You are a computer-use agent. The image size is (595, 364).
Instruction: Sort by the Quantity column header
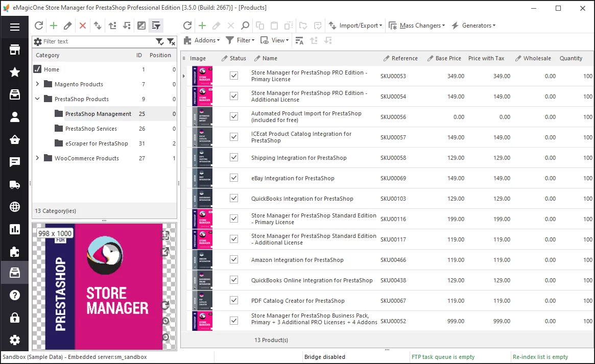570,58
